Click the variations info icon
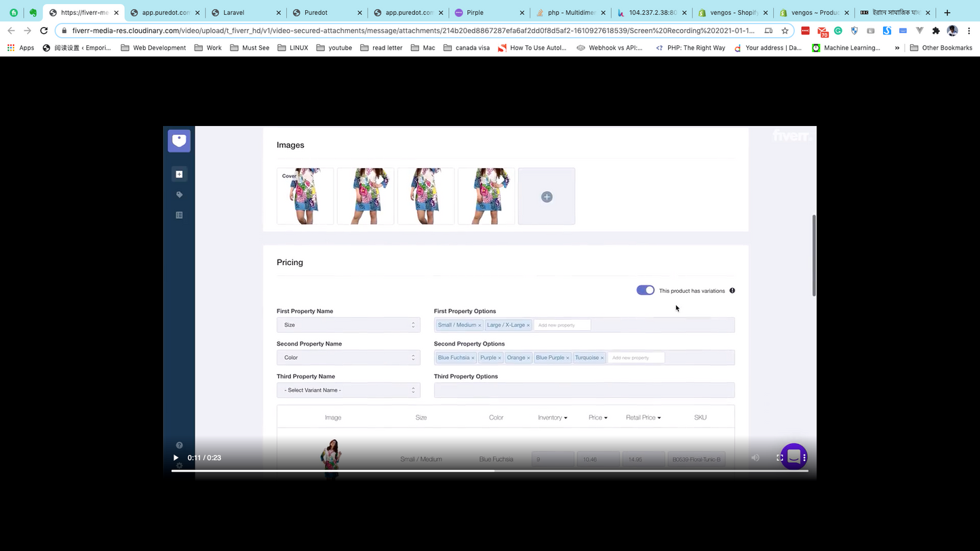This screenshot has width=980, height=551. click(732, 291)
